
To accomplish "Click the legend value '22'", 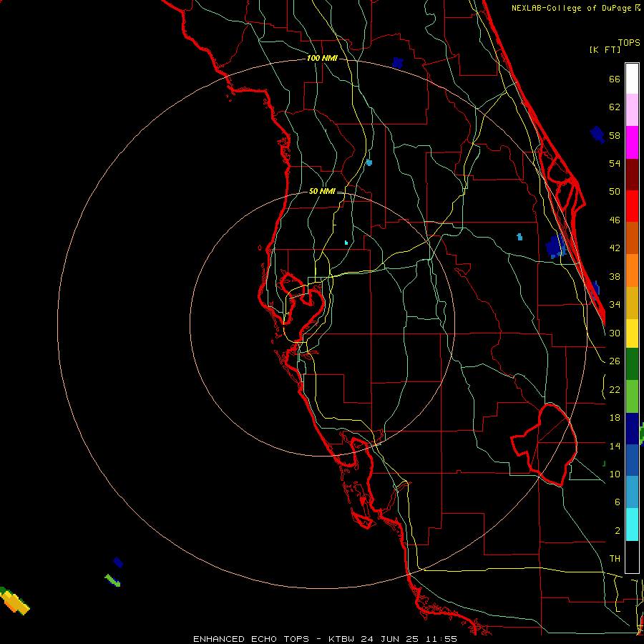I will pos(615,389).
